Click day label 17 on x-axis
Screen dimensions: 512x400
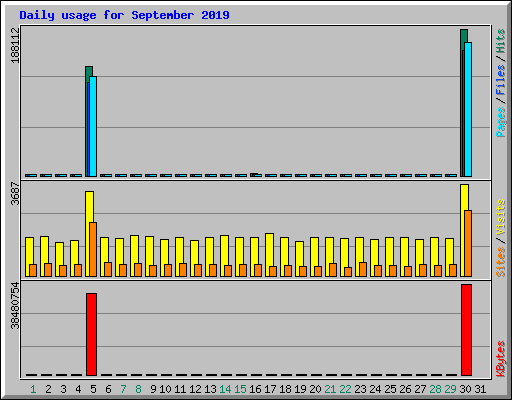270,389
